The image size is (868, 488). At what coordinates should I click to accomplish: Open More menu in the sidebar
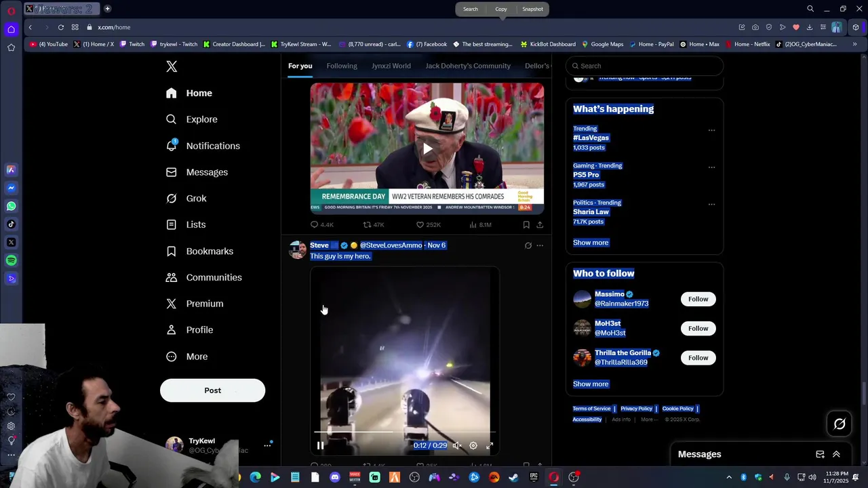click(187, 357)
